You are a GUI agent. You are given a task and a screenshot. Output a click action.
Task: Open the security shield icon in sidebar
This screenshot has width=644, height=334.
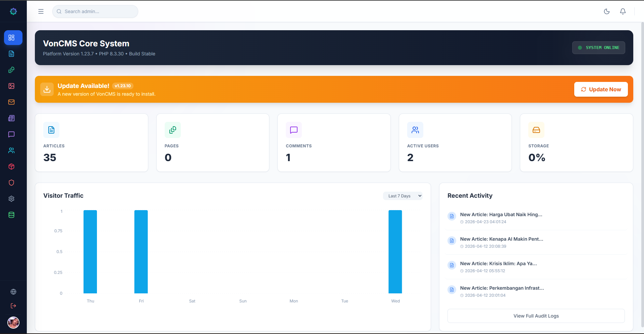tap(11, 183)
